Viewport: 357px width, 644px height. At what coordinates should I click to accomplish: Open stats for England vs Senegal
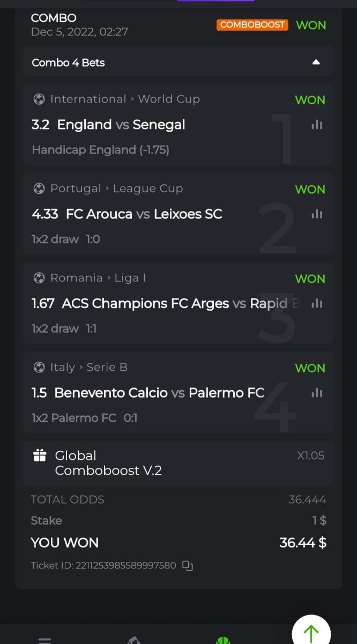click(x=317, y=125)
